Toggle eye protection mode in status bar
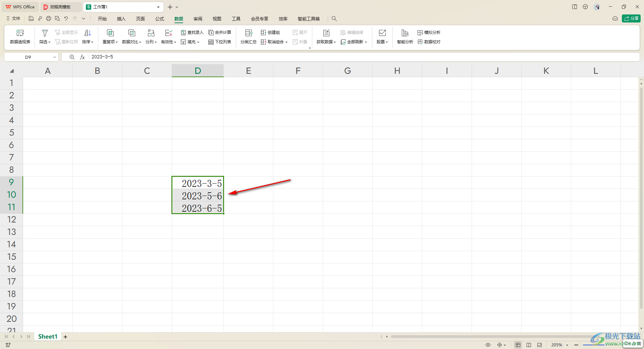The image size is (644, 349). tap(488, 345)
